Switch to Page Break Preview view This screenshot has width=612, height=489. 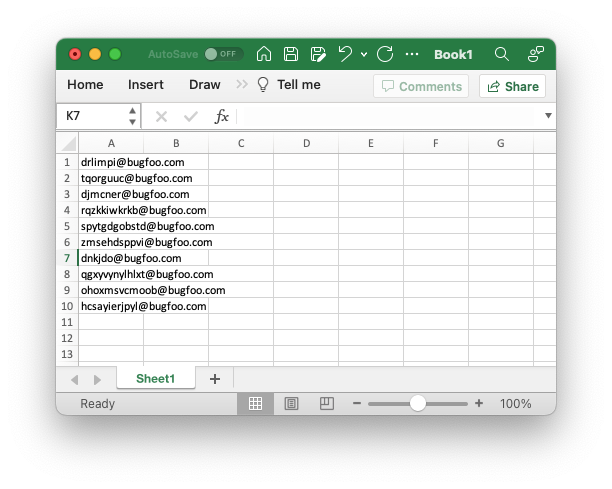click(x=327, y=403)
